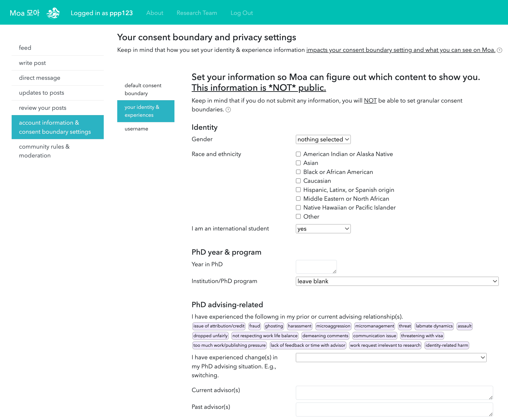Select the 'threatening with visa' tag

point(422,336)
